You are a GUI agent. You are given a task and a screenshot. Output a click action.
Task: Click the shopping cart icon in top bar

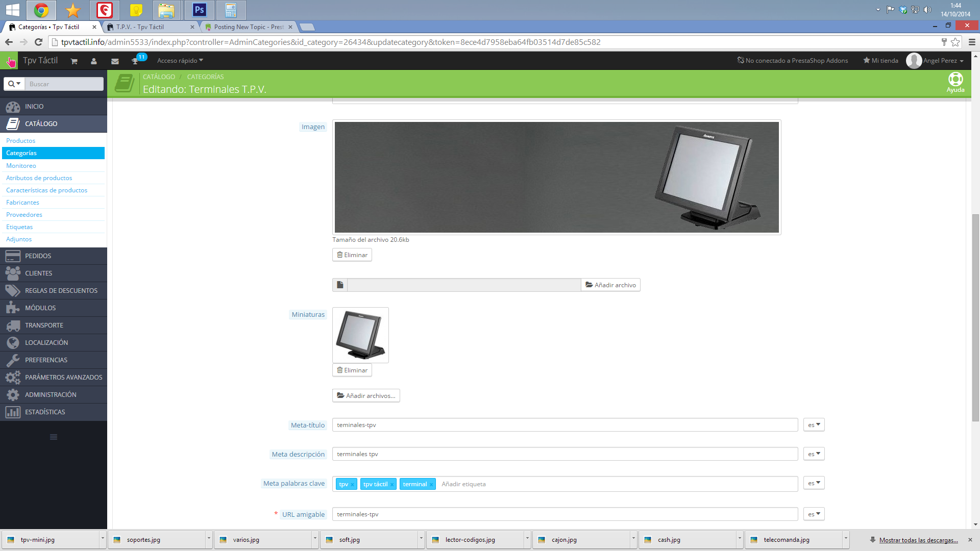click(x=74, y=61)
